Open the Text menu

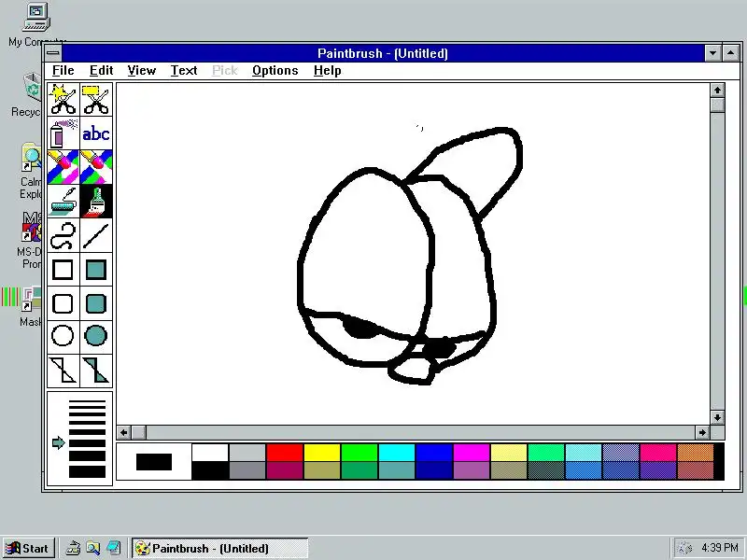pos(184,71)
